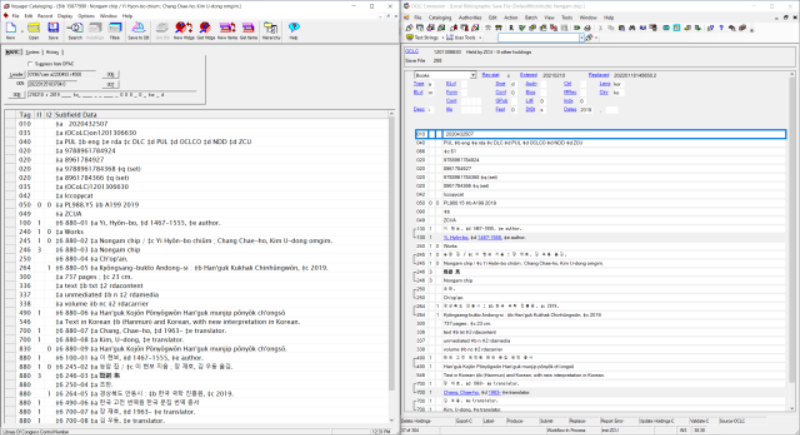
Task: Switch to the MARC tab in Voyager
Action: pyautogui.click(x=13, y=52)
